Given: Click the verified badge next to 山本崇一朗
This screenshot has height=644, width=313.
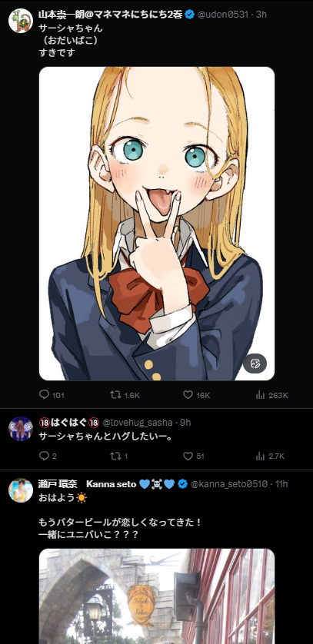Looking at the screenshot, I should 189,15.
